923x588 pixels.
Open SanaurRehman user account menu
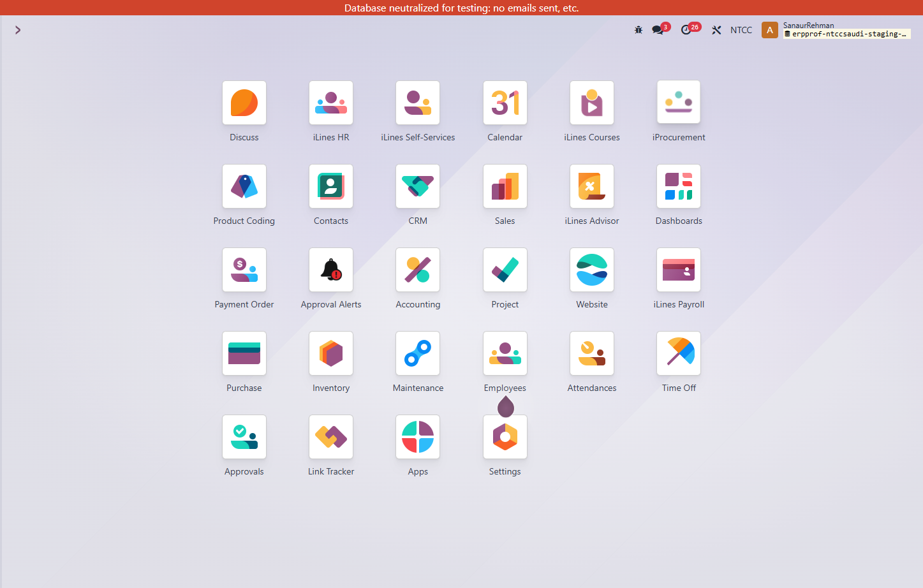click(x=836, y=30)
